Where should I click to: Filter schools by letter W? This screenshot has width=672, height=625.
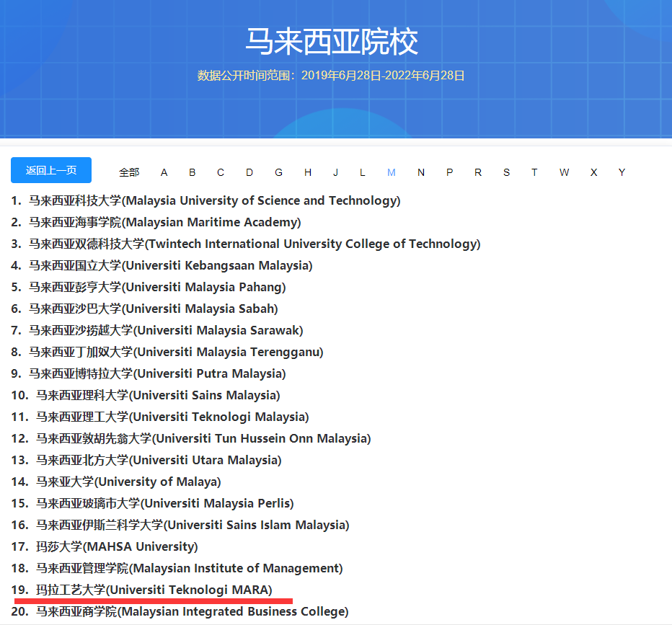point(564,172)
